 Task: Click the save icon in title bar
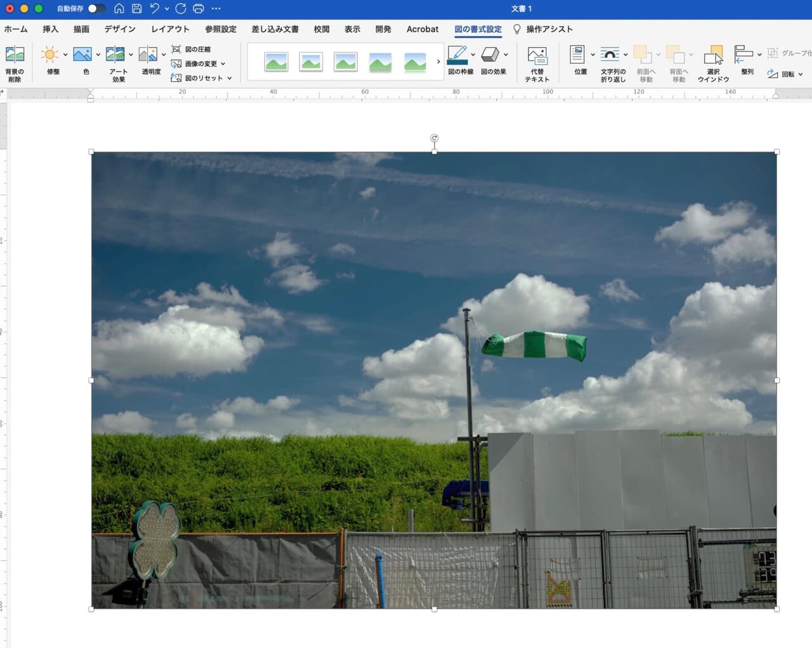pyautogui.click(x=137, y=9)
